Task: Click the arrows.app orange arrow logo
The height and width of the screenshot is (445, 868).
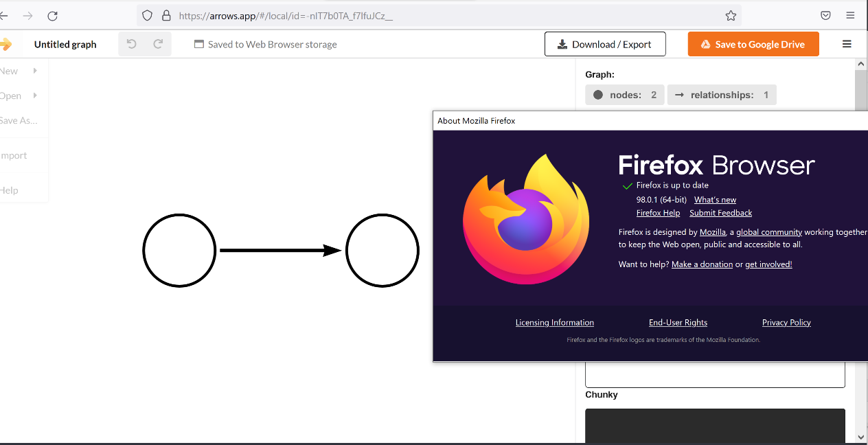Action: pos(5,44)
